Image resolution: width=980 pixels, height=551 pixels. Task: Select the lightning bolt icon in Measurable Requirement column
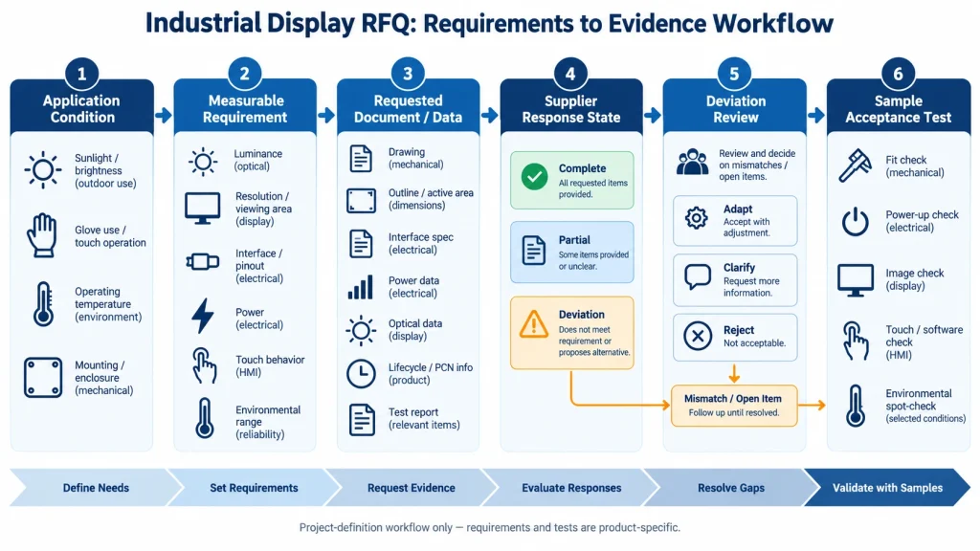coord(203,316)
